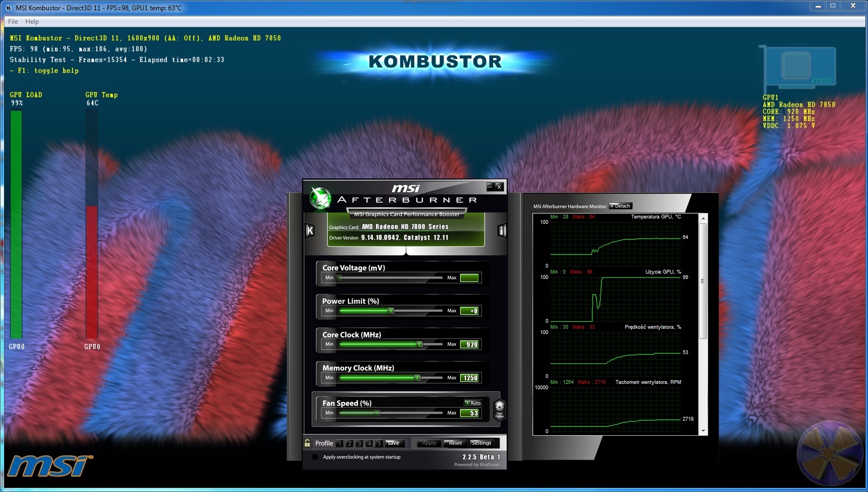Click the Core Clock 920 value field
Screen dimensions: 868x492
tap(469, 344)
